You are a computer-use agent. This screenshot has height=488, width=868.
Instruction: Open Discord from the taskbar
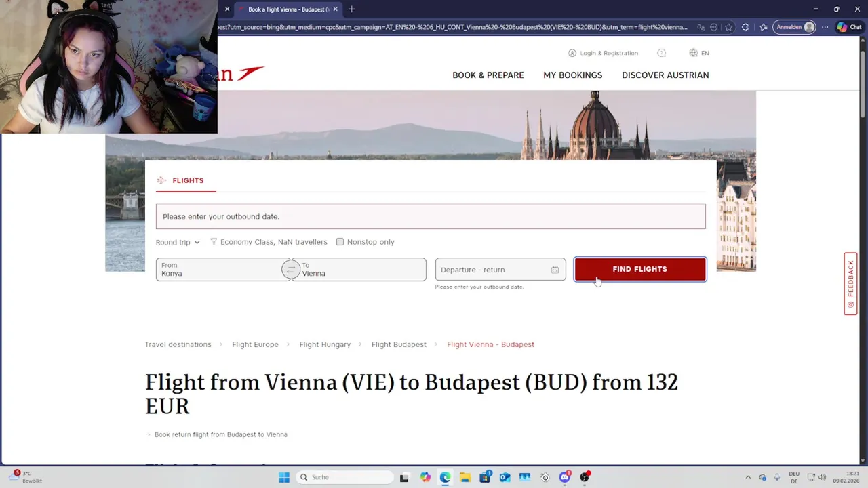(565, 477)
